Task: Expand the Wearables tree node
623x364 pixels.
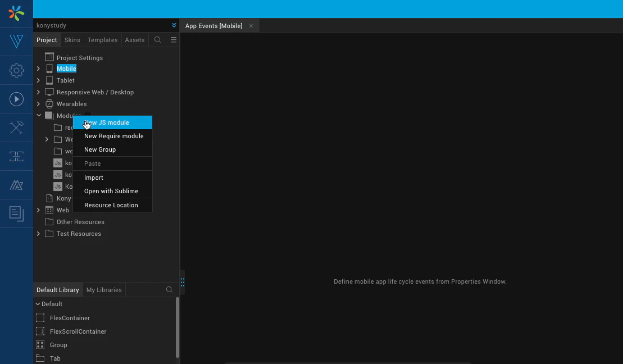Action: coord(39,104)
